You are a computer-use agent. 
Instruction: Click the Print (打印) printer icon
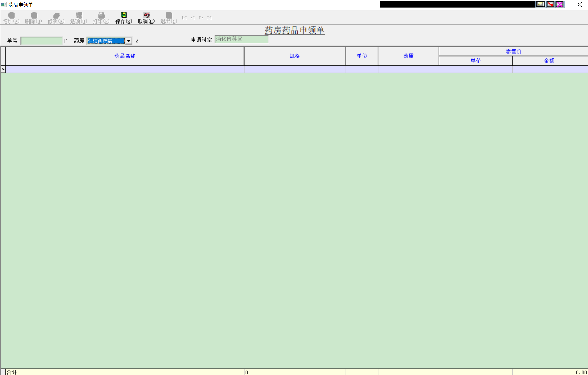pos(101,15)
